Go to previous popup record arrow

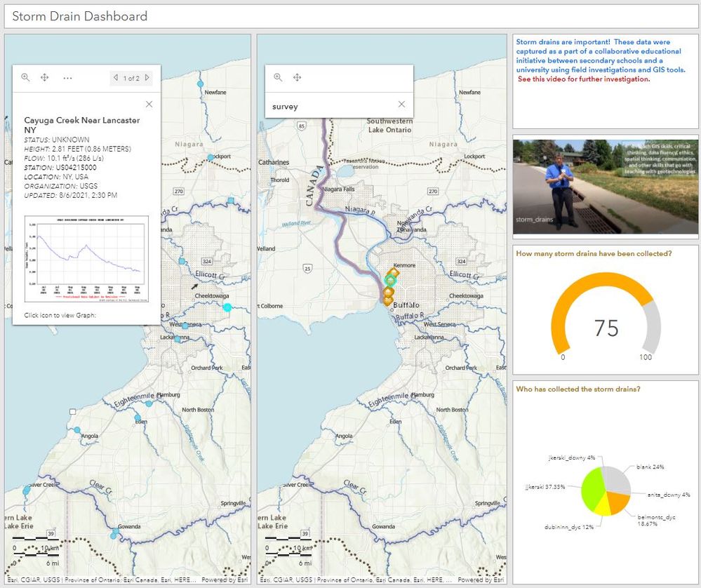116,78
